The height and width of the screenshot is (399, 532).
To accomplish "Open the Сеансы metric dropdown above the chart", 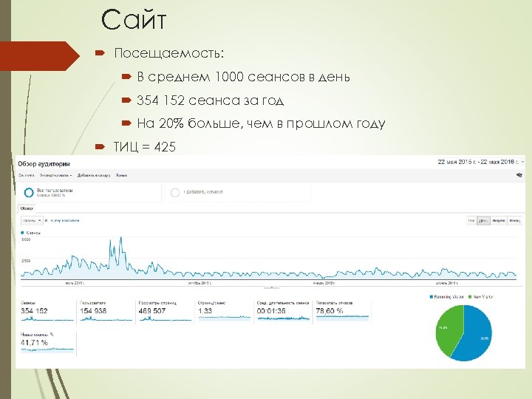I will [32, 220].
